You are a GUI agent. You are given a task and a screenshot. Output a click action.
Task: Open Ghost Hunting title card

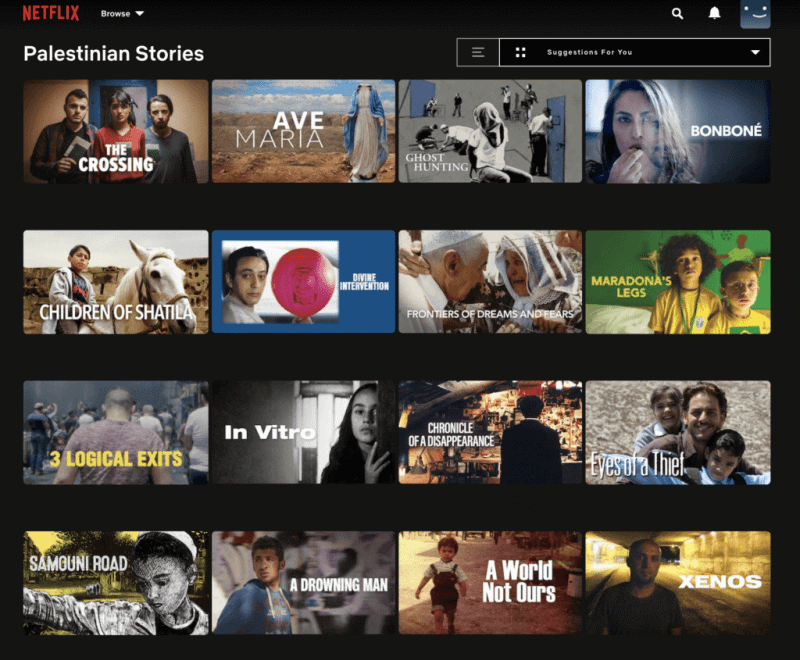click(490, 131)
